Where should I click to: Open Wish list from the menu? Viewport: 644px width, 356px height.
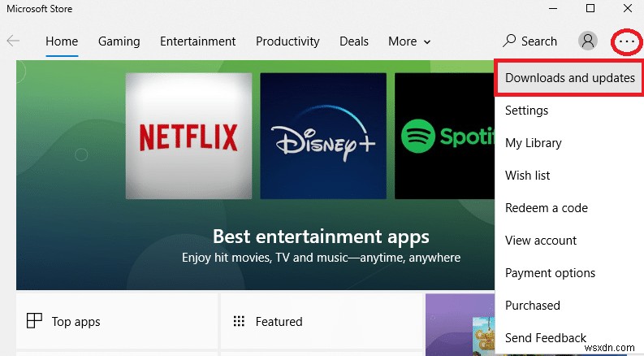click(569, 175)
